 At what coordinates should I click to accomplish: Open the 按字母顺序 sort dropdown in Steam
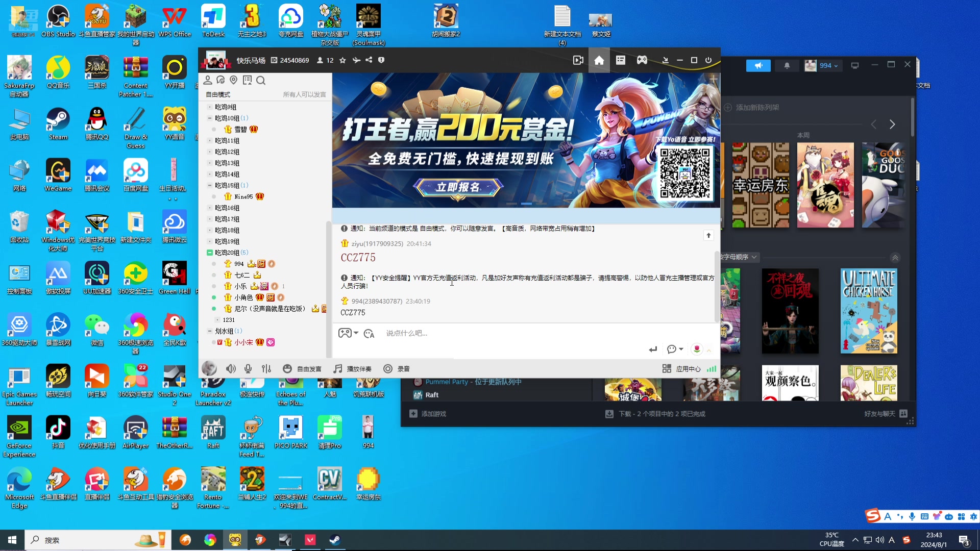click(739, 257)
